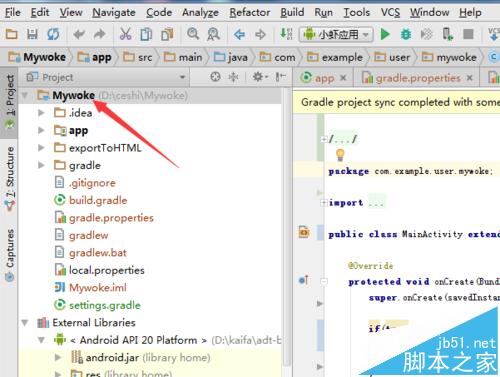Toggle the Captures side tab
Viewport: 500px width, 377px height.
point(10,255)
